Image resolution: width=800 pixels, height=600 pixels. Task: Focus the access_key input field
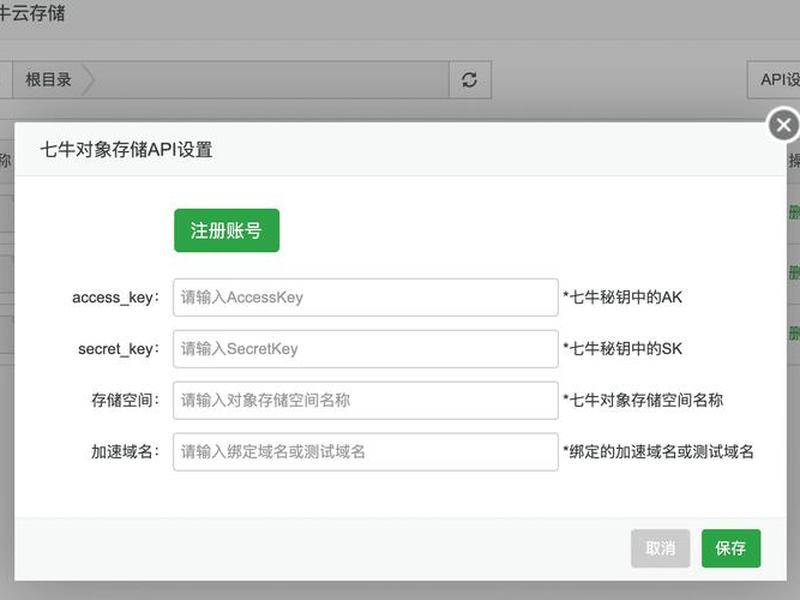[x=365, y=297]
